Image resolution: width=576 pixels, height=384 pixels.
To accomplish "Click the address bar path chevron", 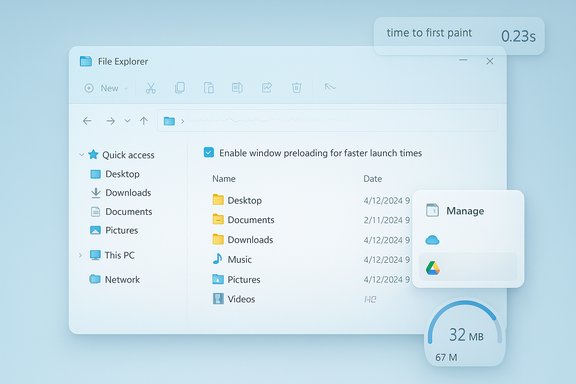I will pos(183,121).
